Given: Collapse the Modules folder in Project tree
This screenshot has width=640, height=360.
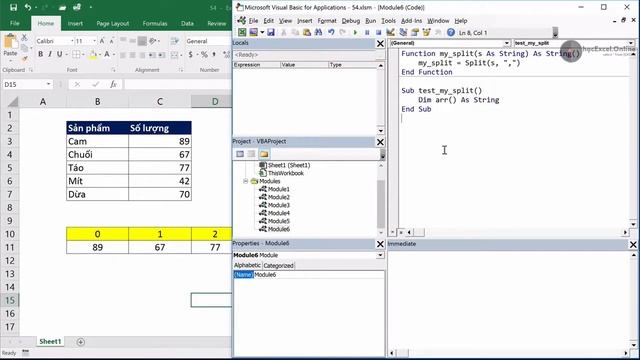Looking at the screenshot, I should tap(246, 181).
